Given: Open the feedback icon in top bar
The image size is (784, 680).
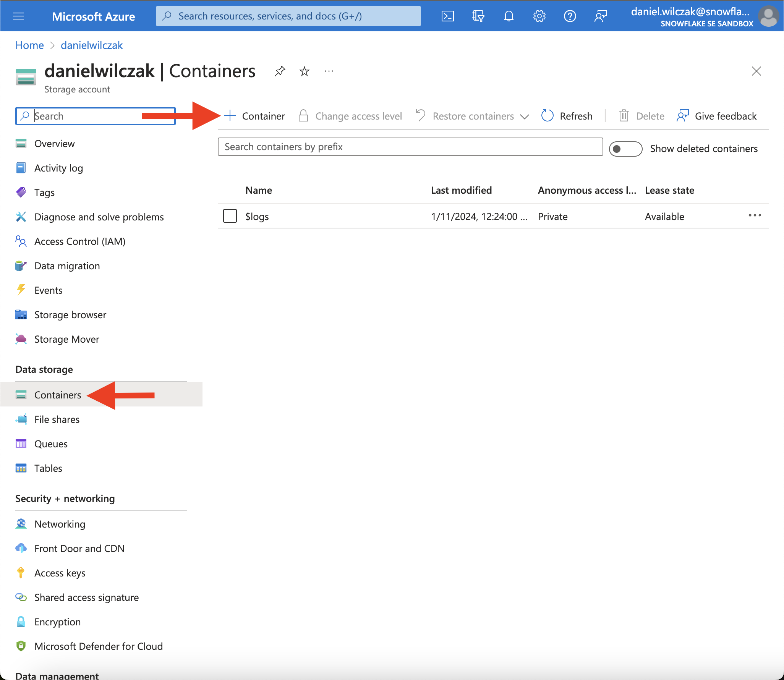Looking at the screenshot, I should click(600, 16).
